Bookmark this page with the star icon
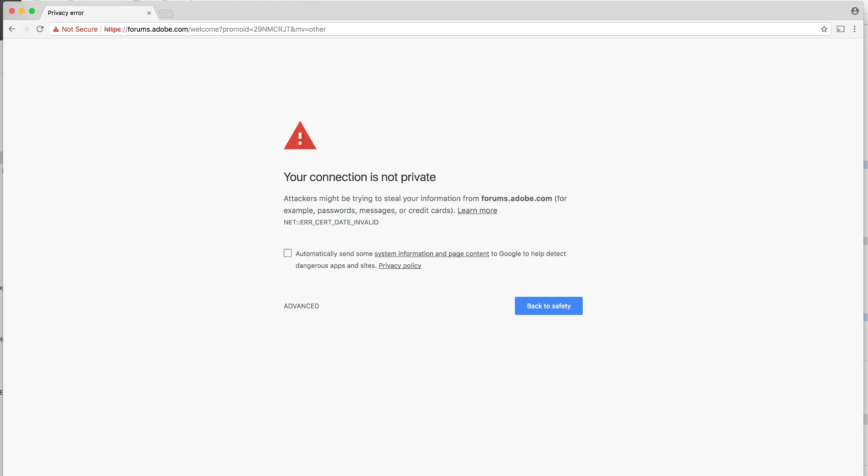 click(x=824, y=29)
